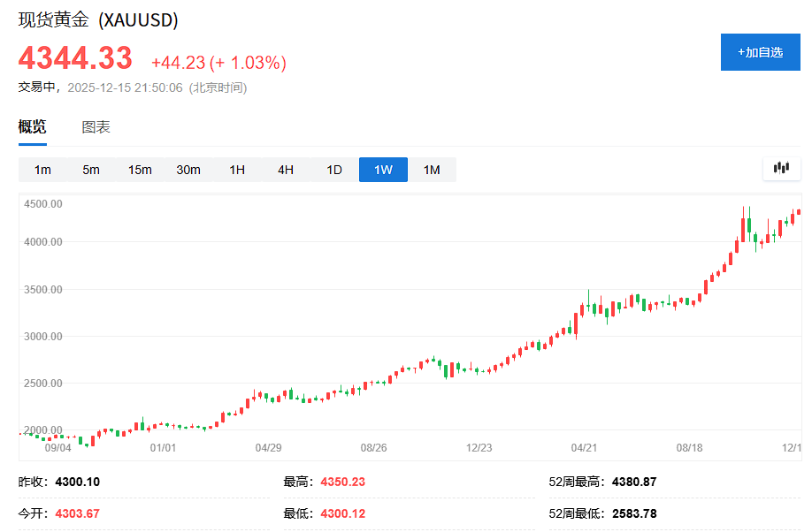Switch to the 图表 tab
This screenshot has width=812, height=532.
[95, 126]
